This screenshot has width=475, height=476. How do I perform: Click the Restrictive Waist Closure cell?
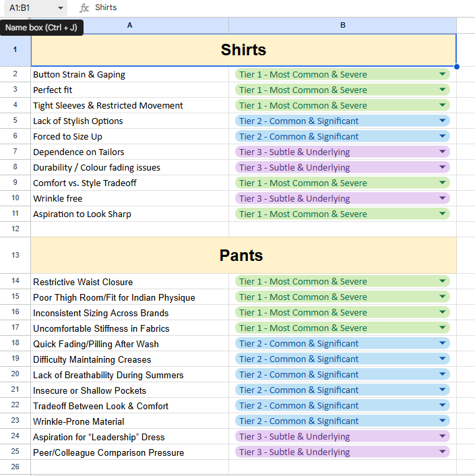tap(129, 282)
